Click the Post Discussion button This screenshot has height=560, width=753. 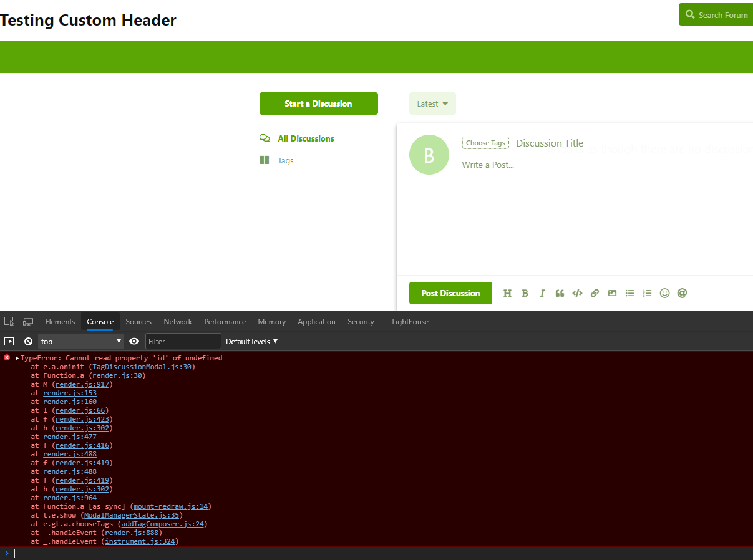point(450,292)
